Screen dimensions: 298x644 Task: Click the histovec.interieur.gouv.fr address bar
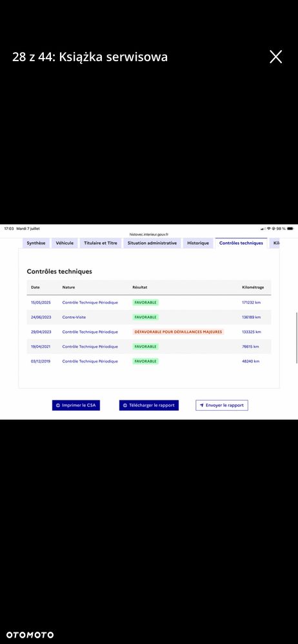pyautogui.click(x=149, y=234)
